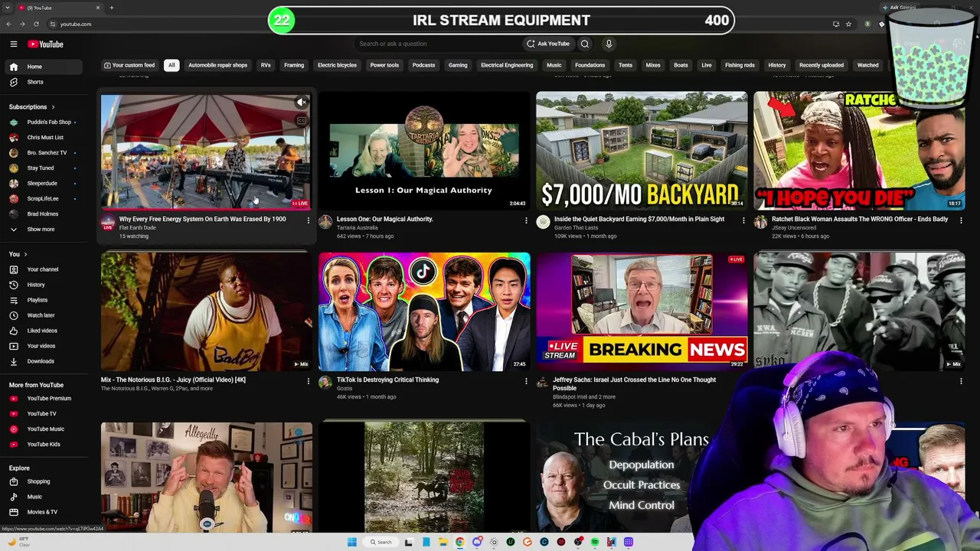The width and height of the screenshot is (980, 551).
Task: Open a new browser tab
Action: 111,8
